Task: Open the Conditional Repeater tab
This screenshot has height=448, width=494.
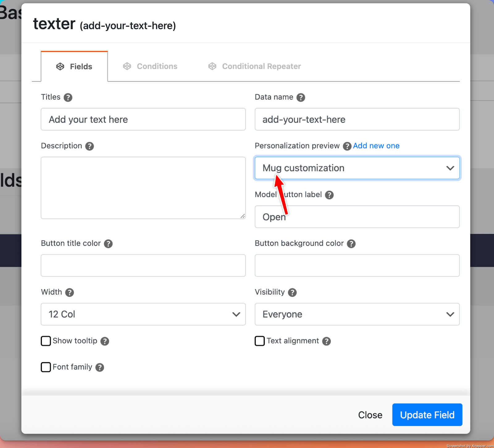Action: coord(254,66)
